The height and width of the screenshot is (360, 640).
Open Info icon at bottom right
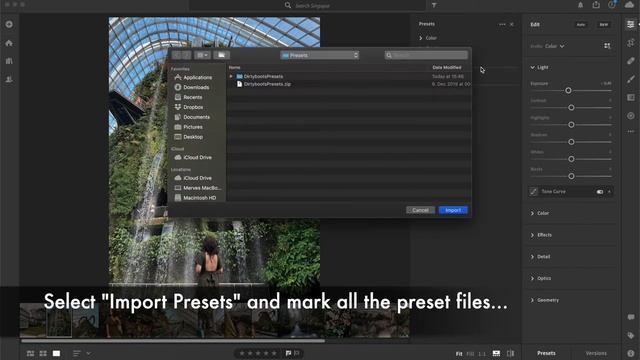click(631, 353)
